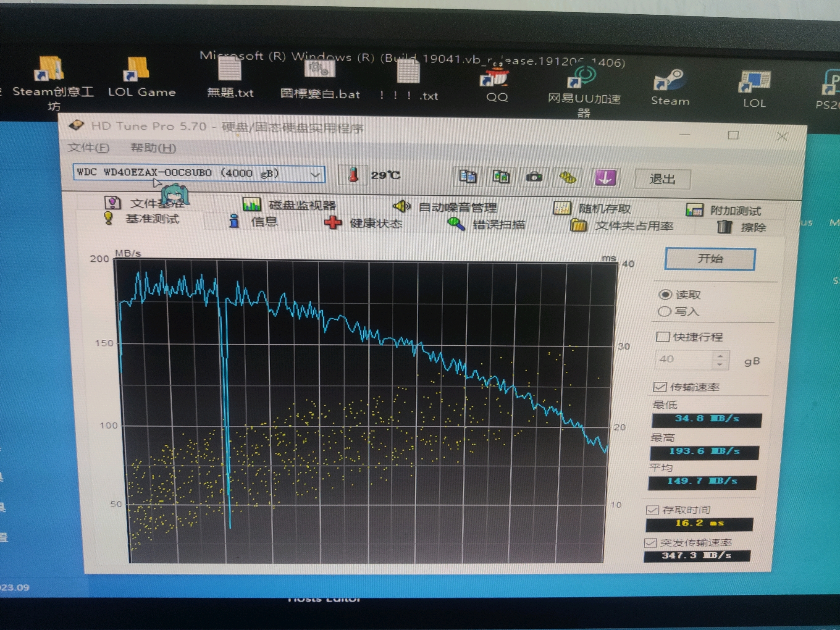Open the options wrench toolbar icon
Screen dimensions: 840x630
tap(567, 178)
